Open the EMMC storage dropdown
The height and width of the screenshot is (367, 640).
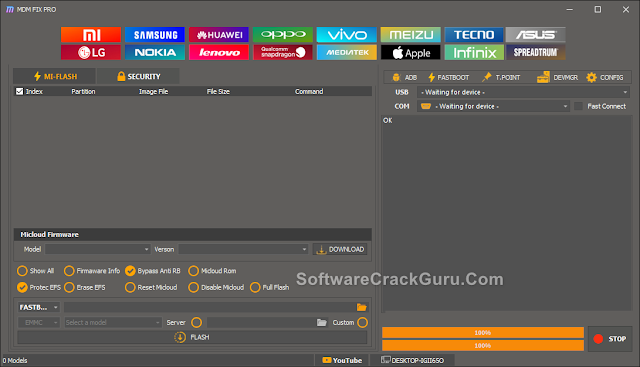coord(39,323)
